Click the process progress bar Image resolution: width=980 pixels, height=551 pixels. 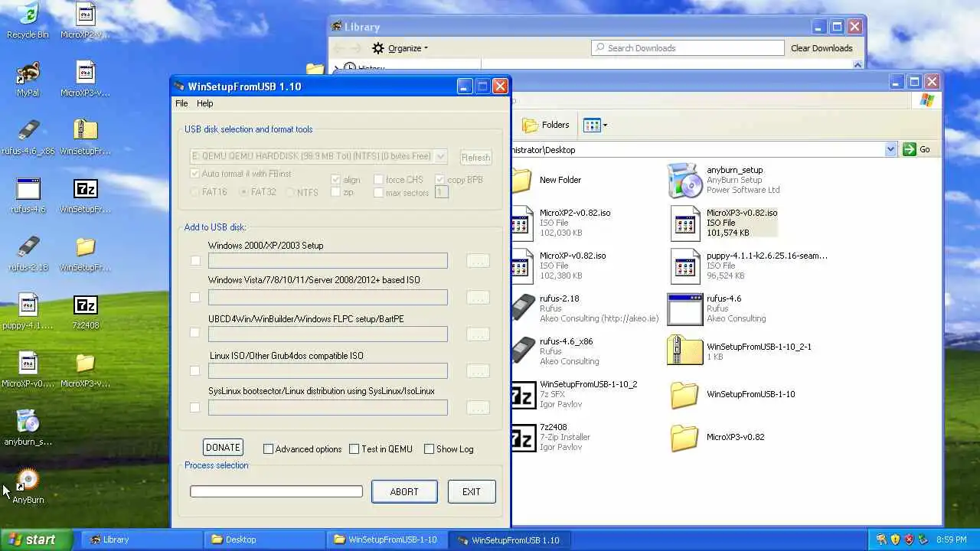pos(276,491)
